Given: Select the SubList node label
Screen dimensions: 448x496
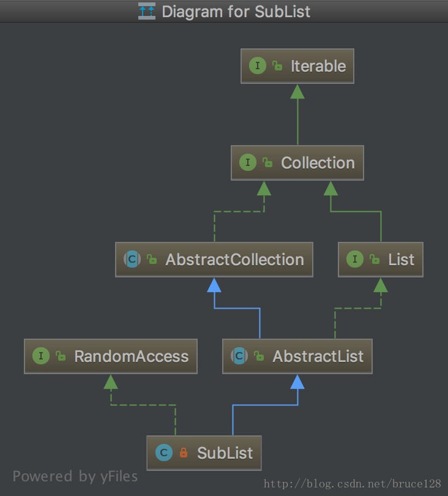Looking at the screenshot, I should [x=225, y=453].
